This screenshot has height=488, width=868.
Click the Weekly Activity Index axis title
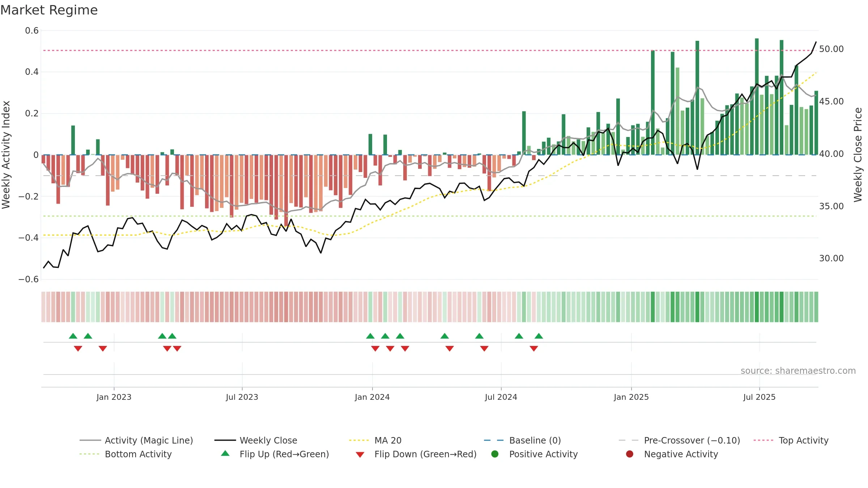click(6, 155)
